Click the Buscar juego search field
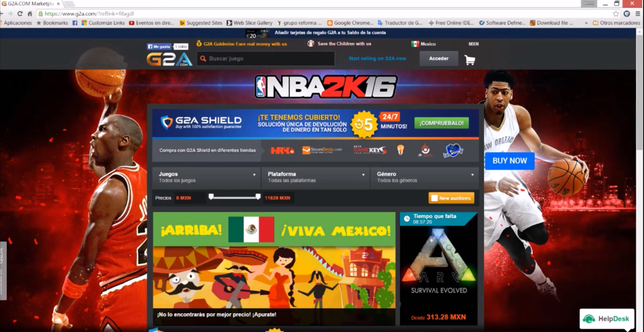644x332 pixels. (x=266, y=59)
